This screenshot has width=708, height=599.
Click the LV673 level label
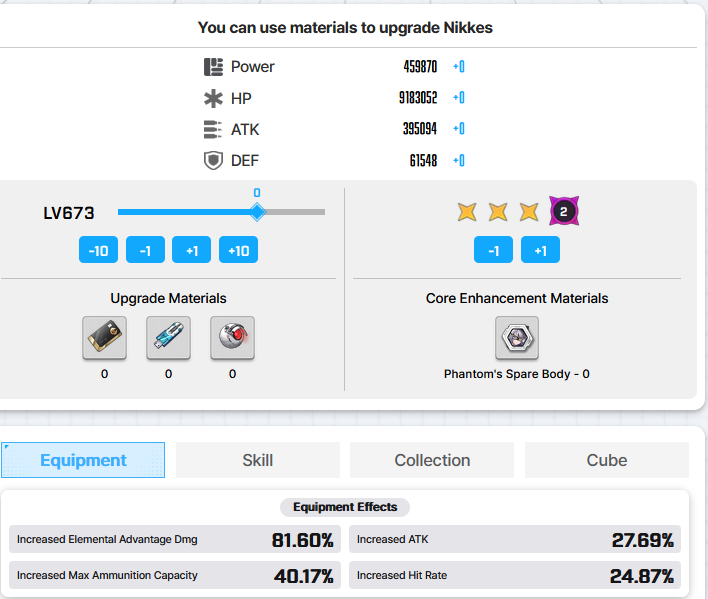coord(69,213)
